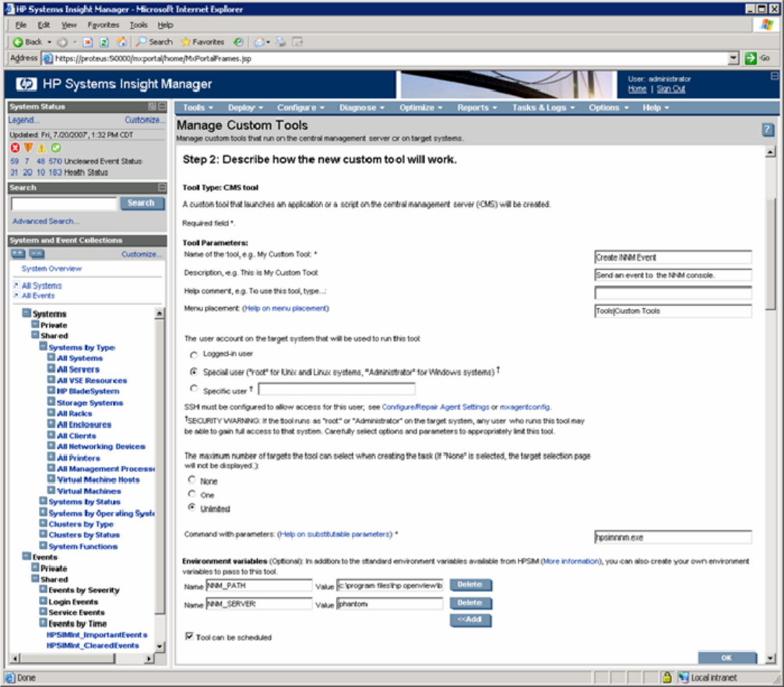This screenshot has width=784, height=687.
Task: Open the Diagnose dropdown menu
Action: [x=362, y=107]
